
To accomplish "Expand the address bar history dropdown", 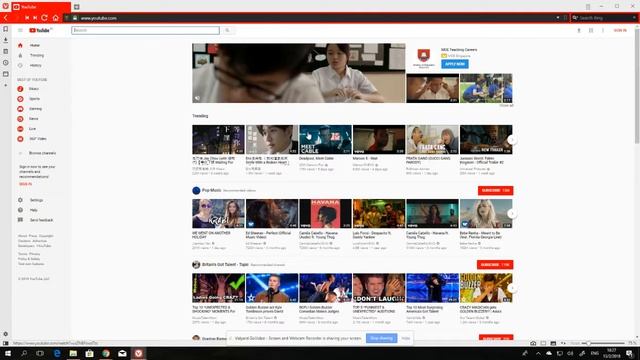I will 558,18.
